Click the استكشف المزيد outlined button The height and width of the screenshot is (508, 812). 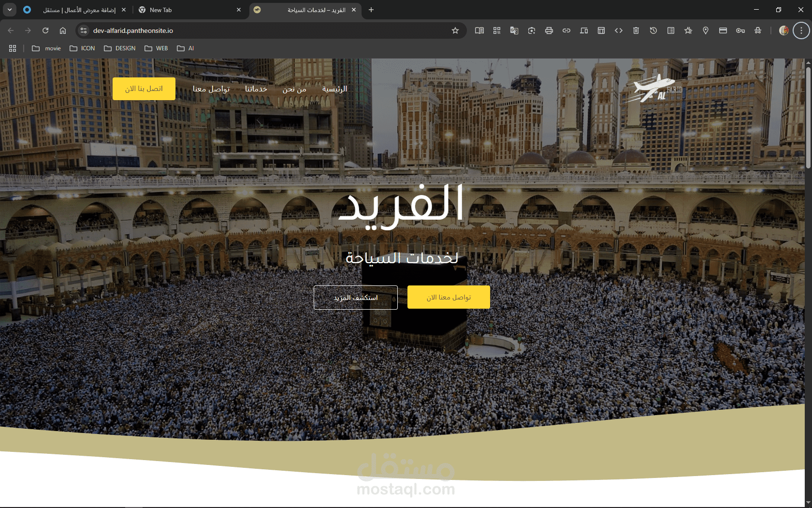356,298
